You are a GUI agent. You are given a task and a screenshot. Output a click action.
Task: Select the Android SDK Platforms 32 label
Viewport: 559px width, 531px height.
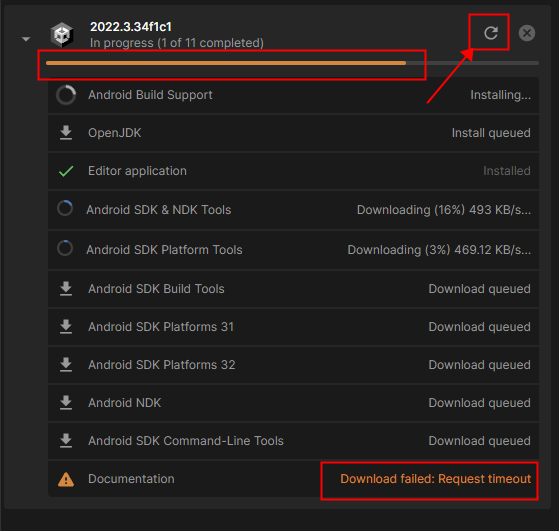[161, 365]
